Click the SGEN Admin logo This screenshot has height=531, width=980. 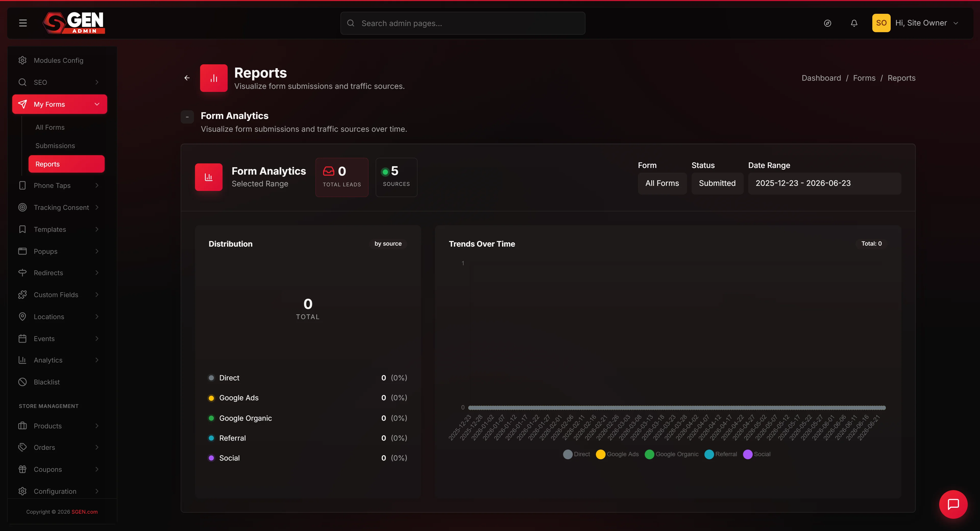pyautogui.click(x=74, y=23)
